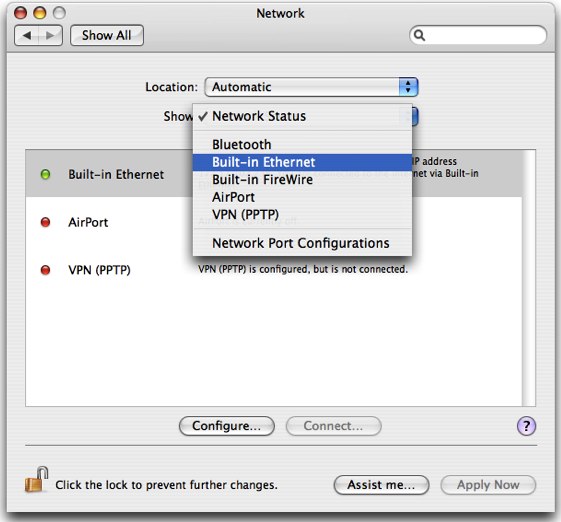
Task: Click the yellow minimize window button
Action: 40,13
